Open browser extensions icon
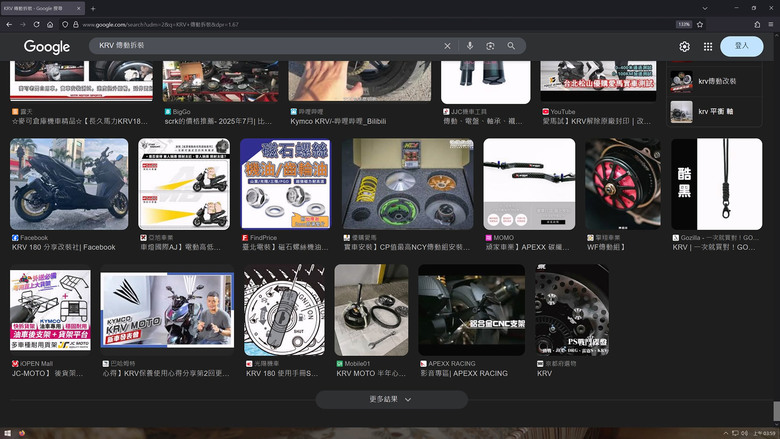This screenshot has height=439, width=780. coord(757,24)
